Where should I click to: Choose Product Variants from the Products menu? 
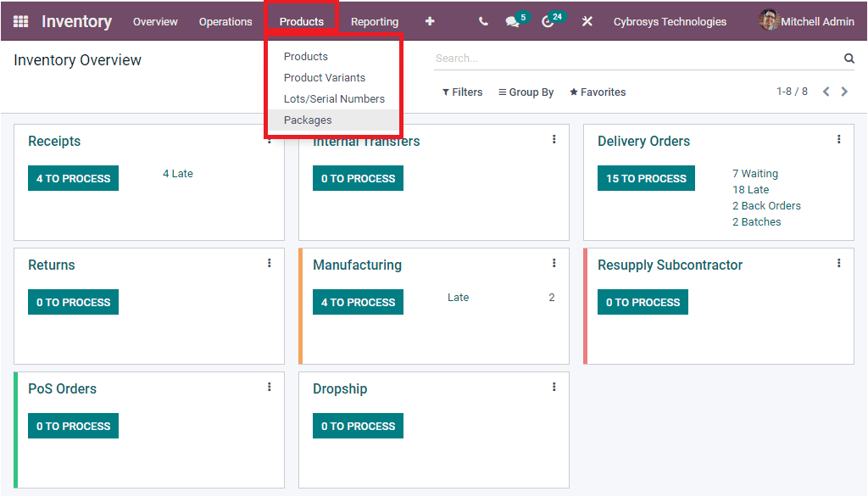[325, 77]
